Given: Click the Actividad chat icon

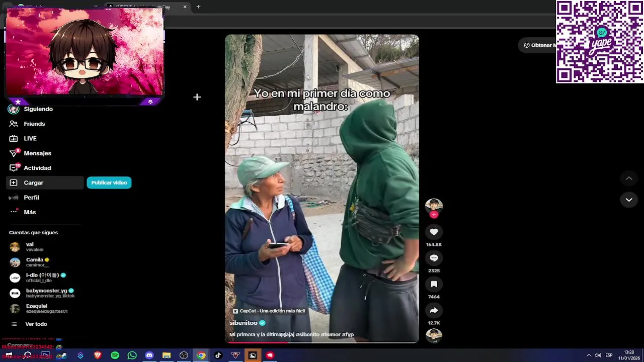Looking at the screenshot, I should coord(14,168).
